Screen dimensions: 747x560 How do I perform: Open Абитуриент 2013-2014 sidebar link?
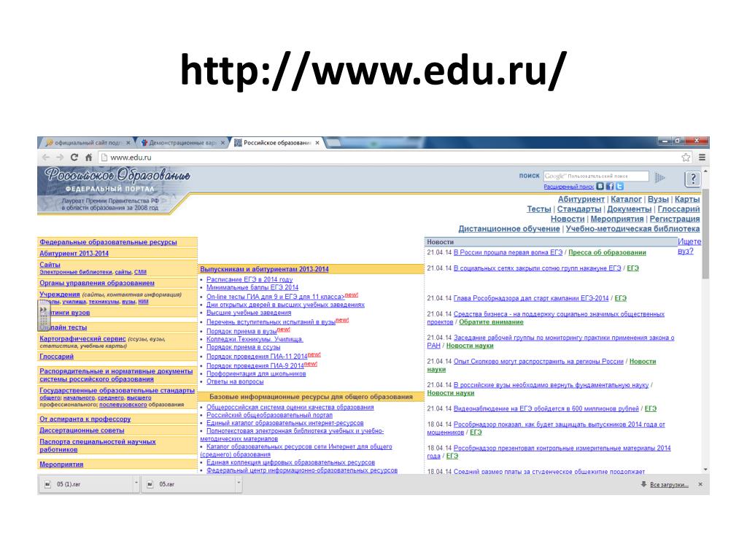click(x=74, y=253)
